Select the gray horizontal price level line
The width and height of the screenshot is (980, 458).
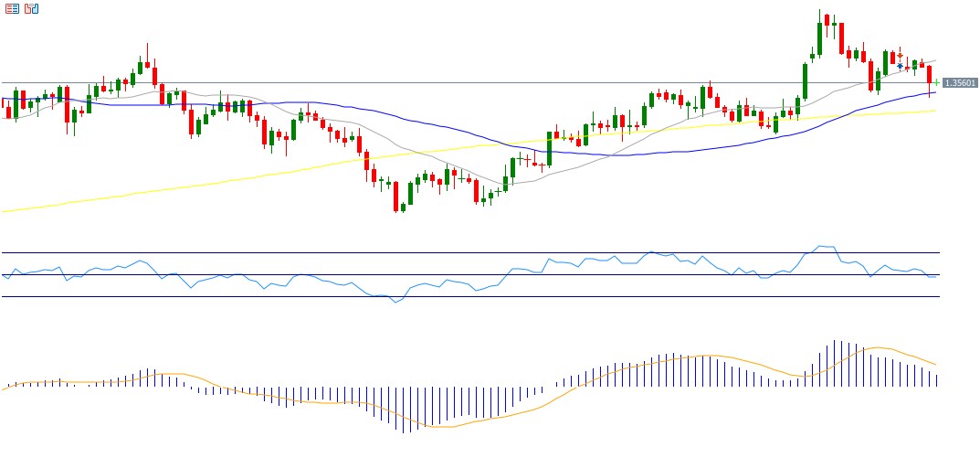click(x=457, y=83)
